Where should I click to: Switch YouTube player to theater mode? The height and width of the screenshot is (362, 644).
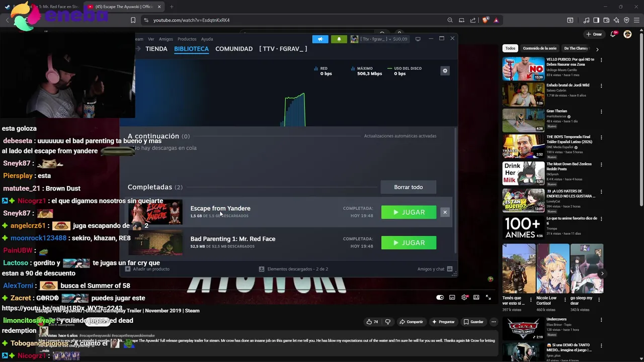point(476,298)
